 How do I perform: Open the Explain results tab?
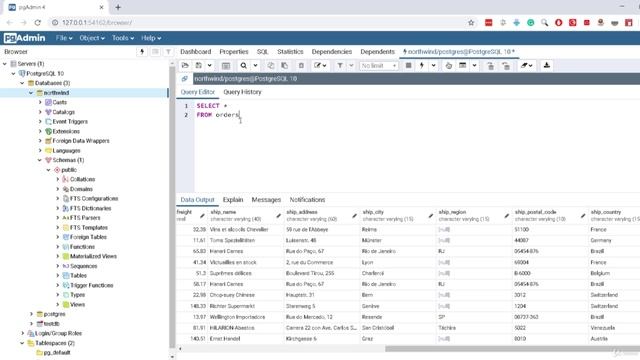coord(233,200)
